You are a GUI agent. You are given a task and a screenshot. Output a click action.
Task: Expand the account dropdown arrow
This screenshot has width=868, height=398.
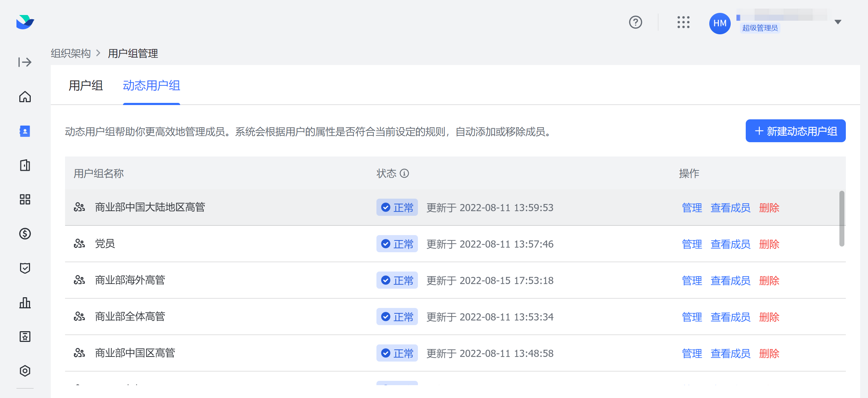pyautogui.click(x=838, y=22)
